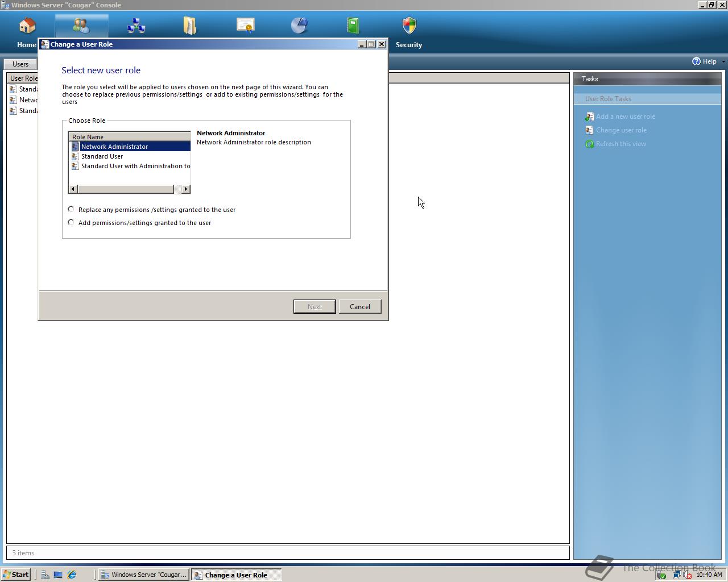This screenshot has height=582, width=728.
Task: Click the Cancel button
Action: point(360,306)
